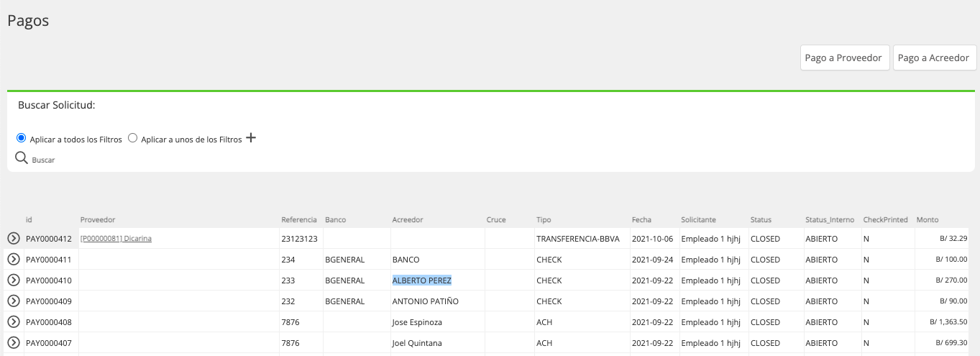The height and width of the screenshot is (356, 980).
Task: Click 'Buscar Solicitud:' label
Action: [57, 105]
